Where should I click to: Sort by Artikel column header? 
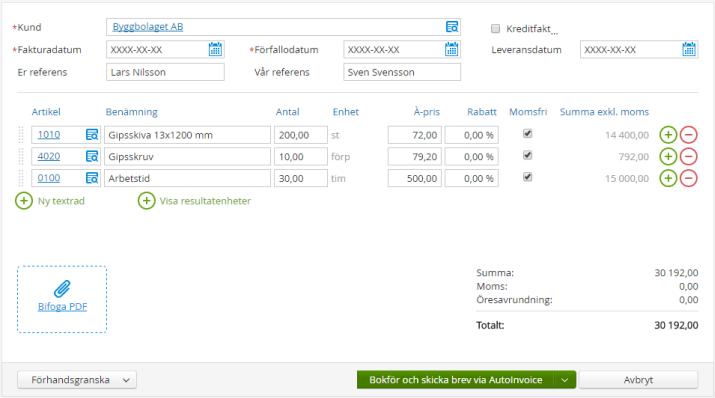(46, 112)
